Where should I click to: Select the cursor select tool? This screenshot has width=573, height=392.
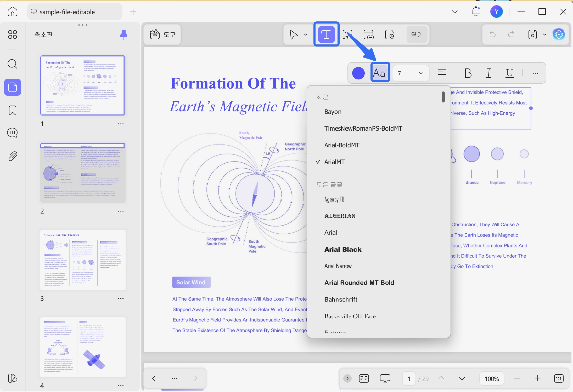coord(294,34)
